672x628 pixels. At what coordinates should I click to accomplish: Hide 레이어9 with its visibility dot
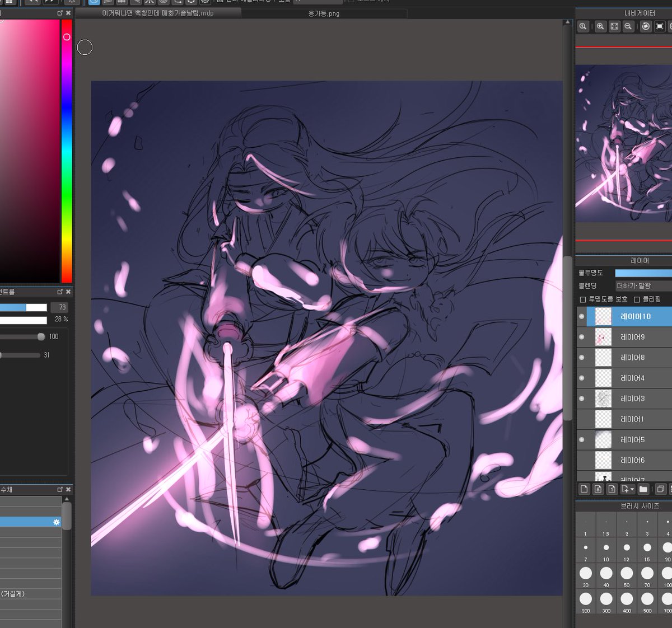(x=581, y=337)
